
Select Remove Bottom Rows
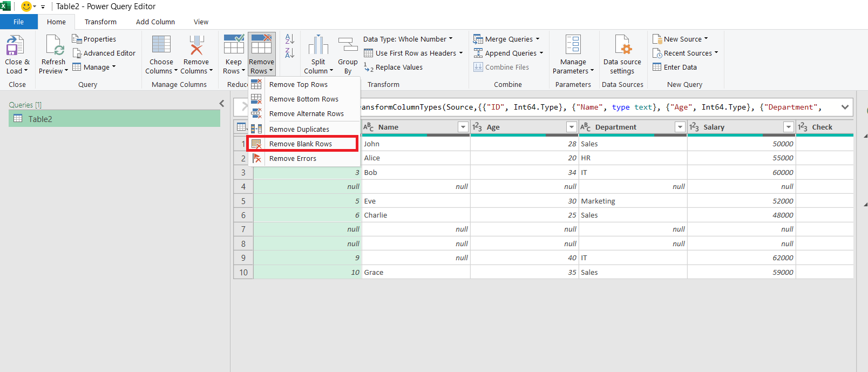(304, 99)
